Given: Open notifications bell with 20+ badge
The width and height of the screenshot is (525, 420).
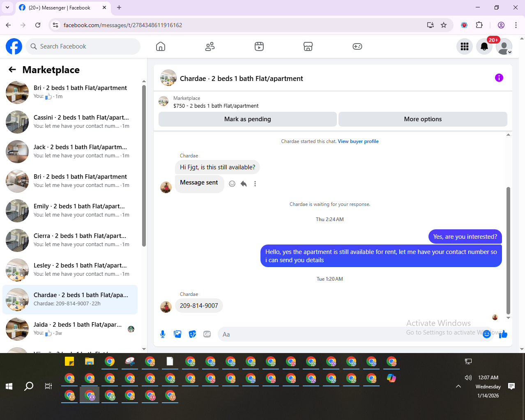Looking at the screenshot, I should 484,46.
